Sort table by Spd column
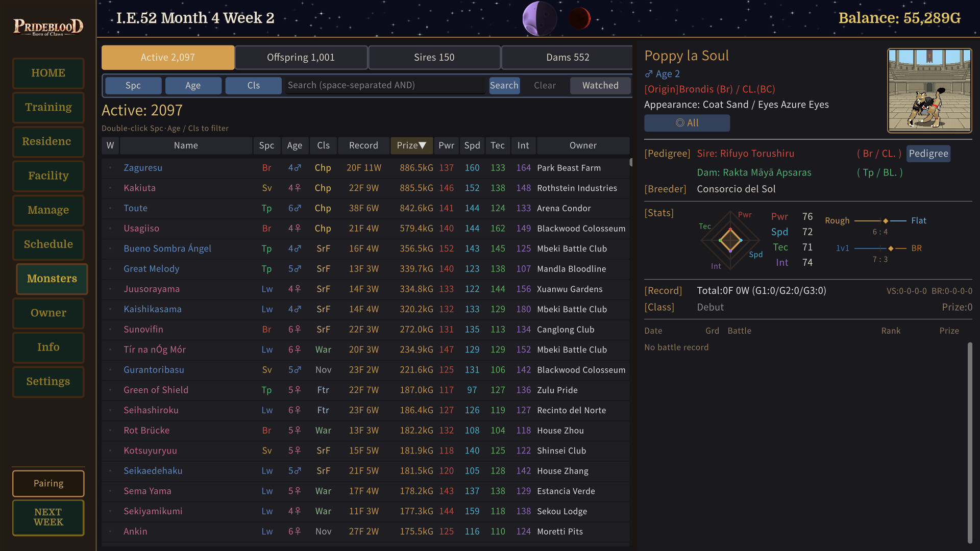The image size is (980, 551). (472, 145)
